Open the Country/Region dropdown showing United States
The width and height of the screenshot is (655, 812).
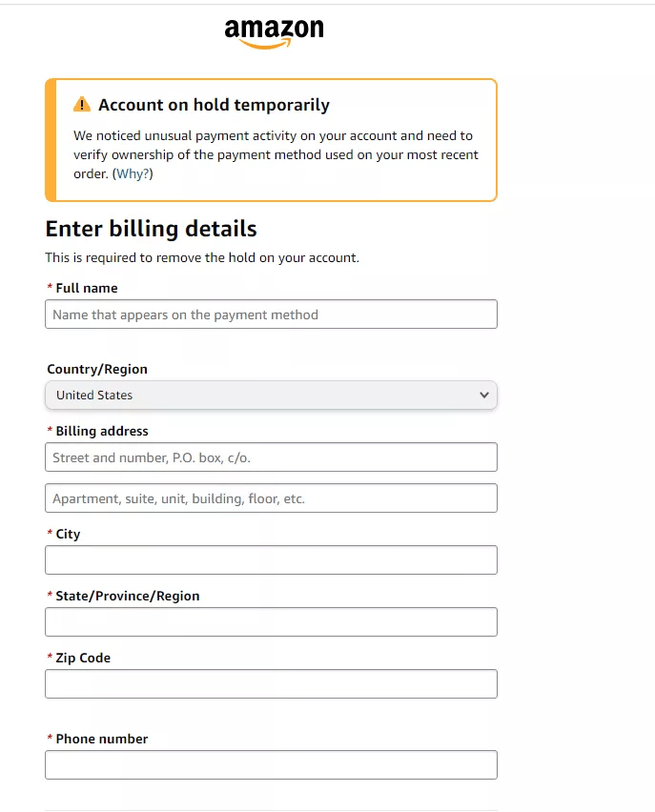click(x=271, y=395)
